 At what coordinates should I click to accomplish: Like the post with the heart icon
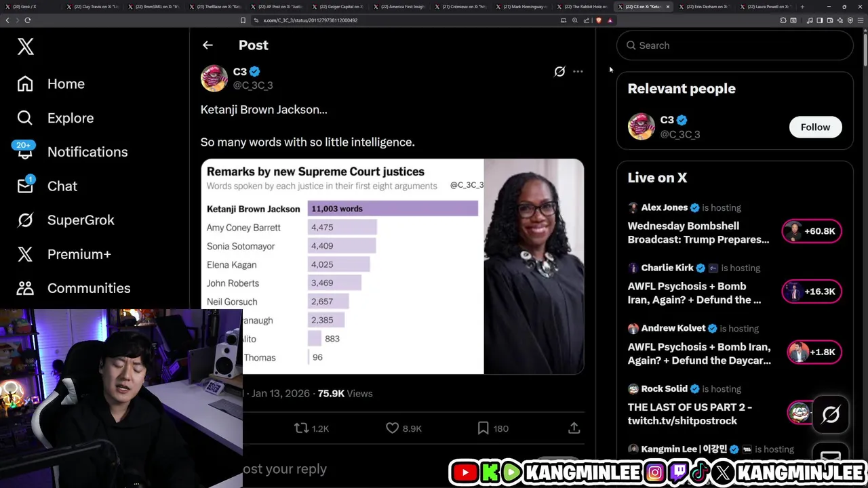(392, 428)
